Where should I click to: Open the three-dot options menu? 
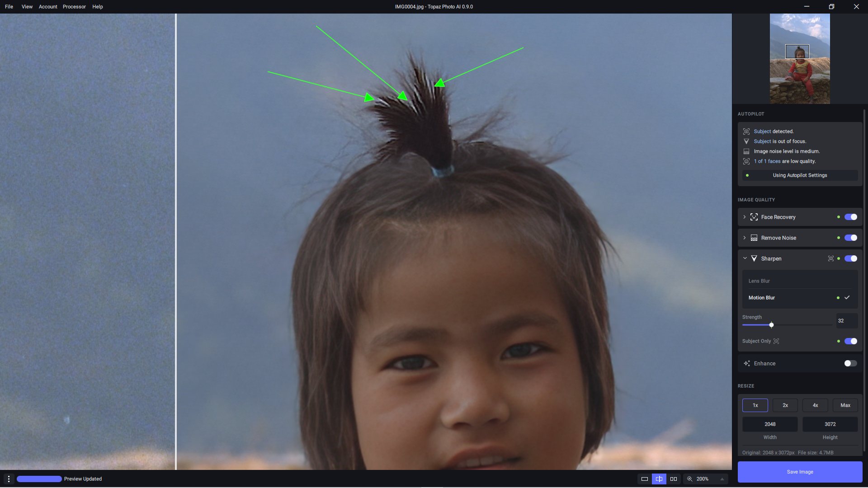pyautogui.click(x=9, y=479)
